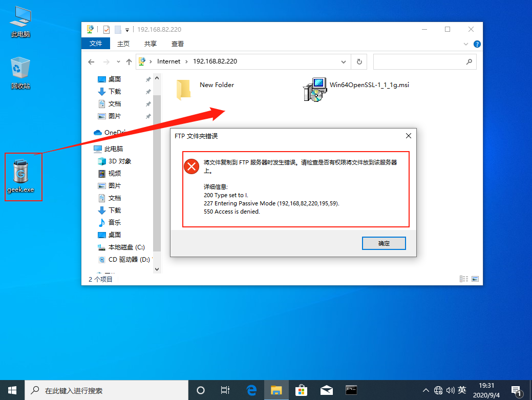Click the New Folder icon in the quick access toolbar
This screenshot has height=400, width=532.
[x=118, y=30]
